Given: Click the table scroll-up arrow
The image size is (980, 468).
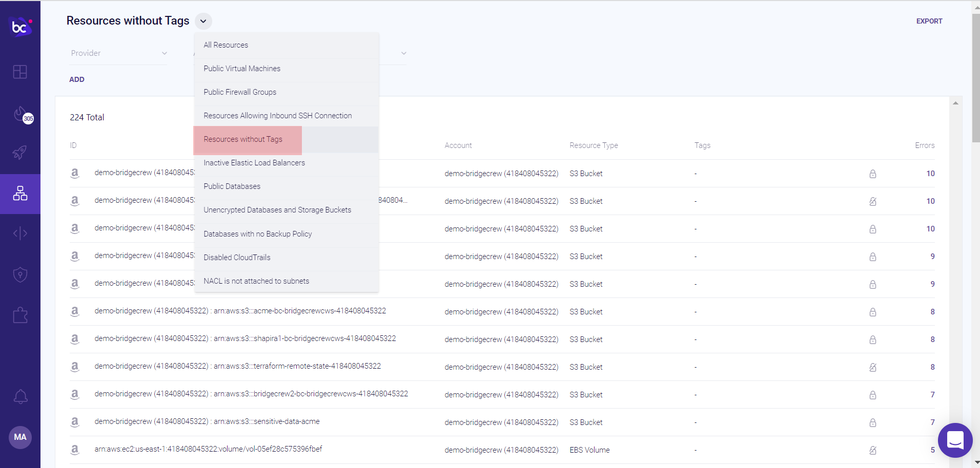Looking at the screenshot, I should [x=955, y=103].
